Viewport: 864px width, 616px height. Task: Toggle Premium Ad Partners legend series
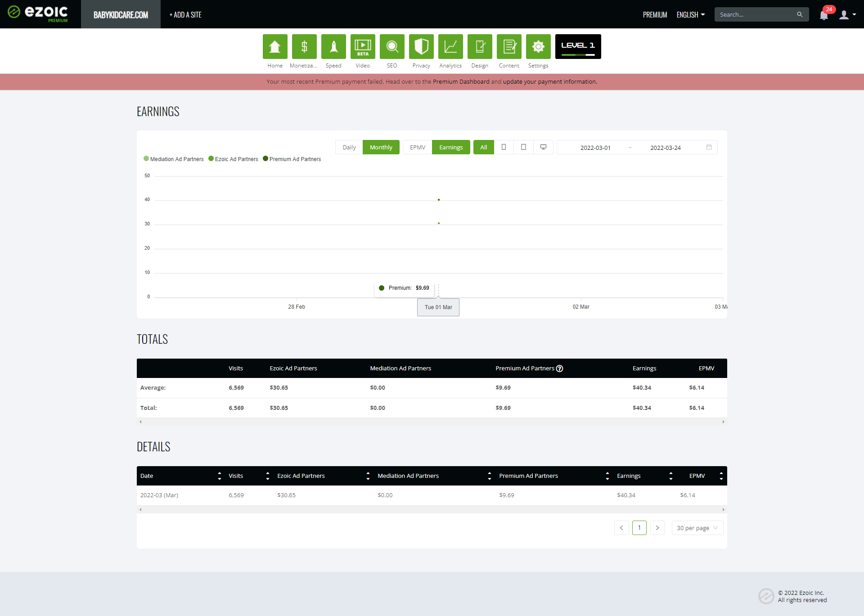tap(292, 159)
